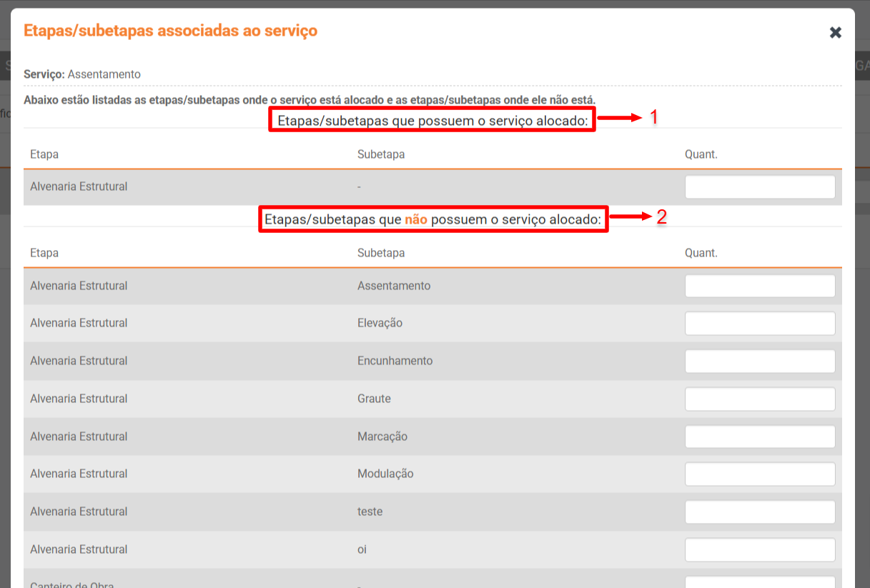Screen dimensions: 870x588
Task: Click the quantity input for subetapa oi
Action: [759, 549]
